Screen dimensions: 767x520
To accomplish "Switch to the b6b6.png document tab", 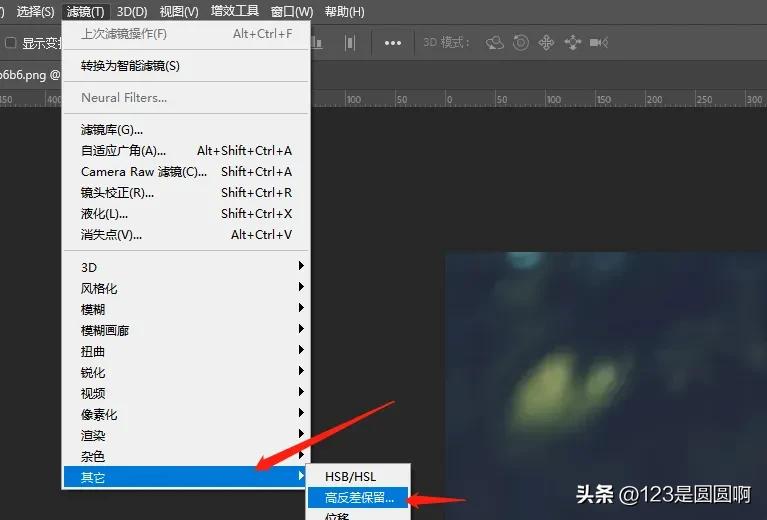I will (30, 75).
